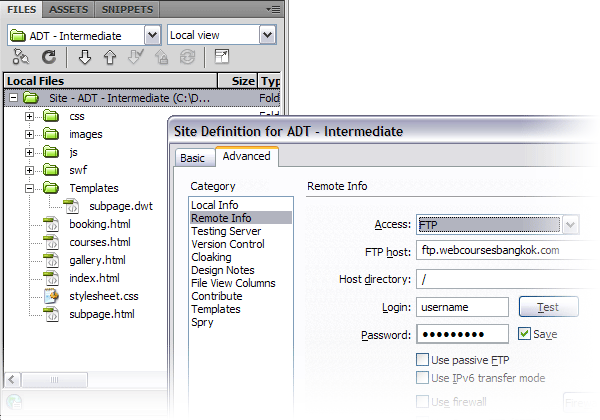Switch to the FILES panel tab
The height and width of the screenshot is (420, 600).
pos(22,10)
